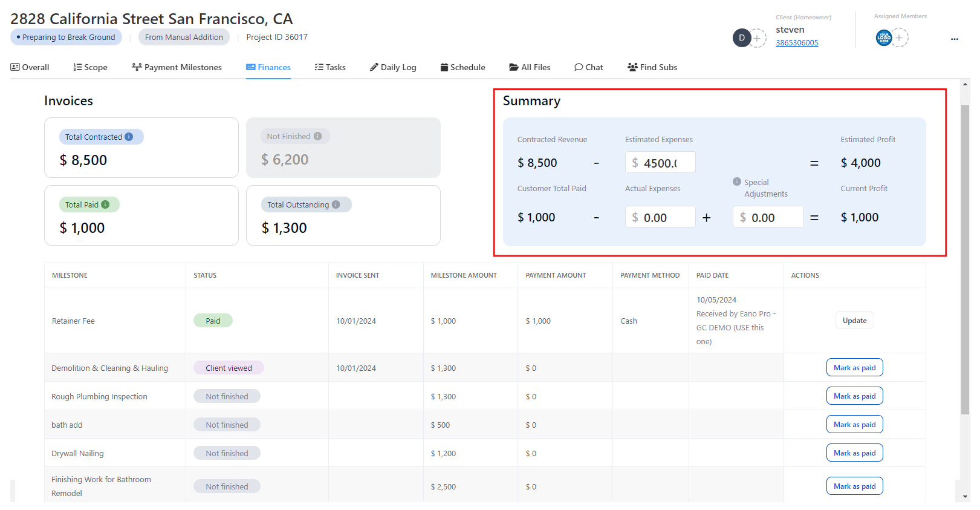Viewport: 980px width, 510px height.
Task: Click info icon next to Total Paid
Action: [x=105, y=205]
